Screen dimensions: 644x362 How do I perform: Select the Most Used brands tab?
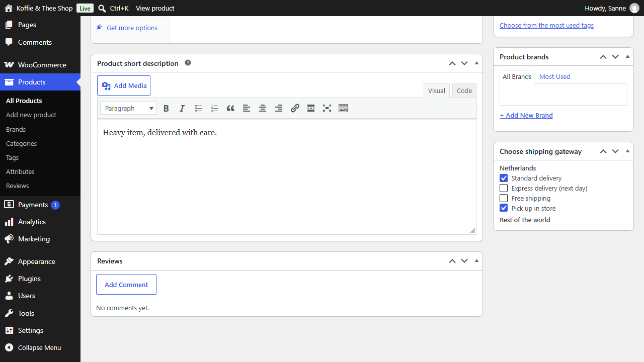pyautogui.click(x=555, y=76)
